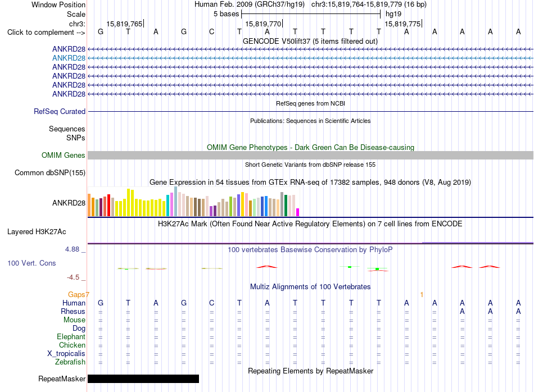Click the hg19 label beside the scale bar

coord(393,14)
